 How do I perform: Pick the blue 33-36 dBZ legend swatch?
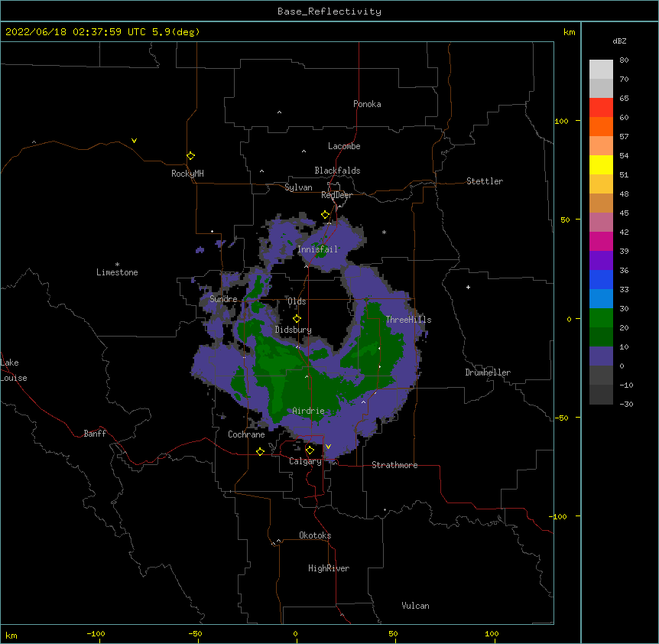point(601,279)
